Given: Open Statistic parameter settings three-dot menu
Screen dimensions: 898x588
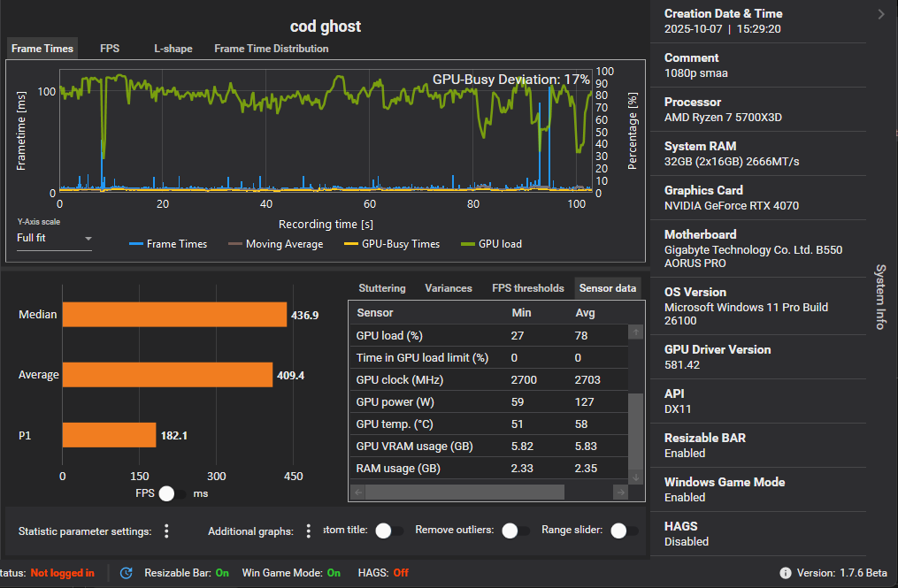Looking at the screenshot, I should coord(166,531).
